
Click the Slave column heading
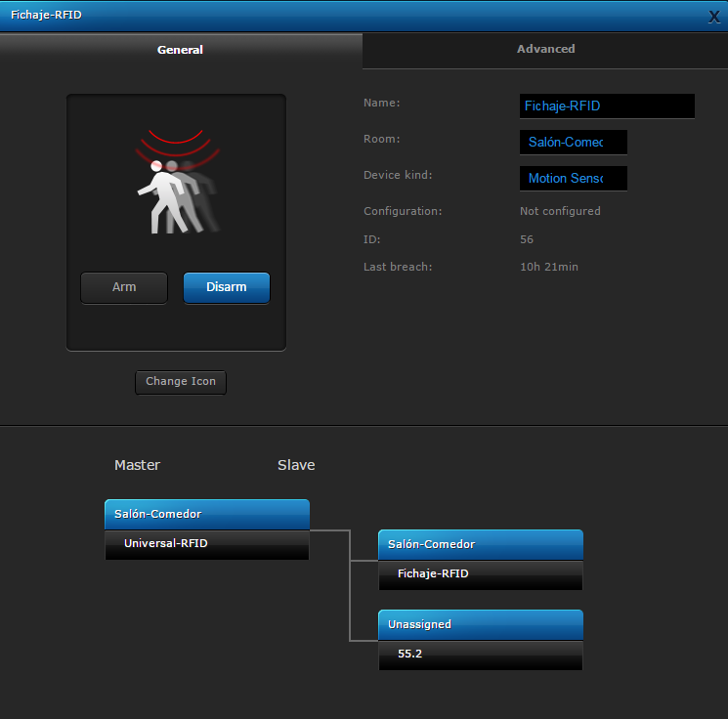pos(296,465)
